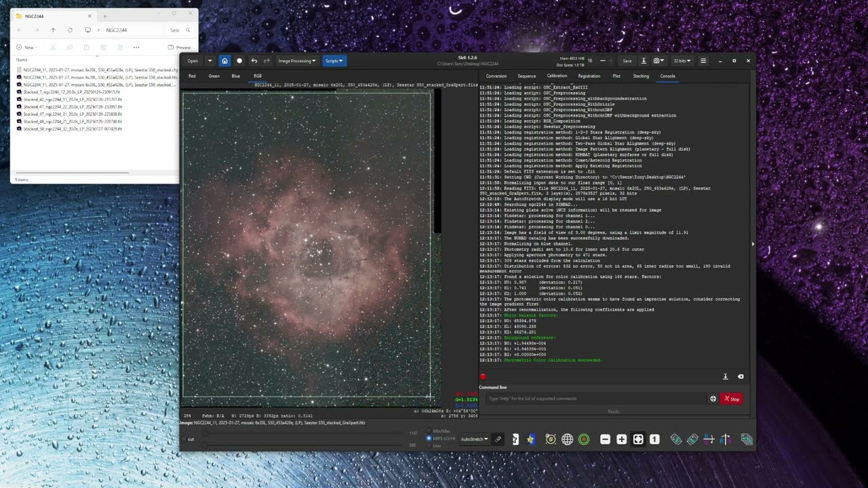Open the Conversion tab
868x488 pixels.
coord(496,76)
